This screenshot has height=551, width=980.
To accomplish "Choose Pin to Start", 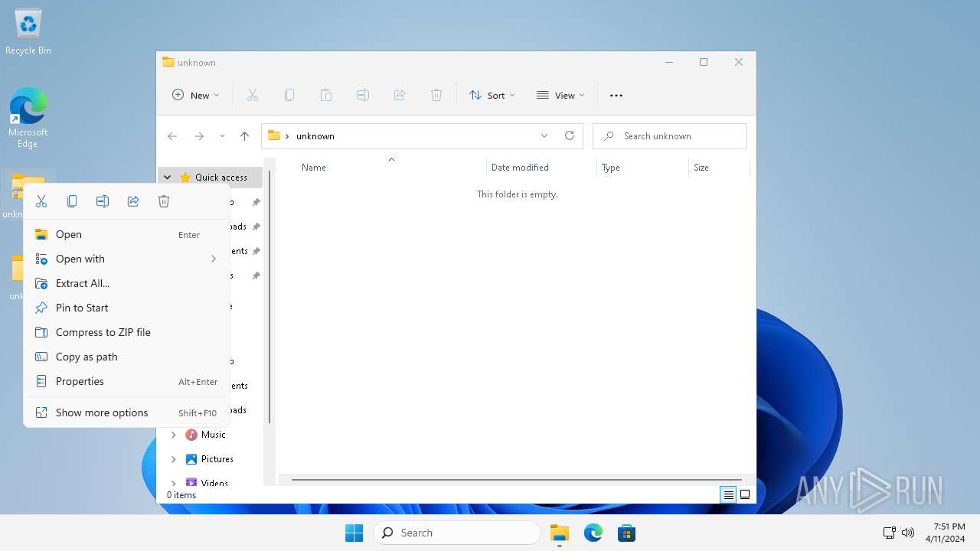I will 126,308.
